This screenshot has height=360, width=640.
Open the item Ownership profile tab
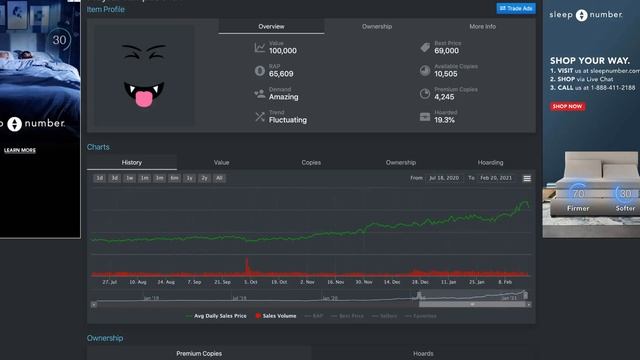(x=377, y=27)
